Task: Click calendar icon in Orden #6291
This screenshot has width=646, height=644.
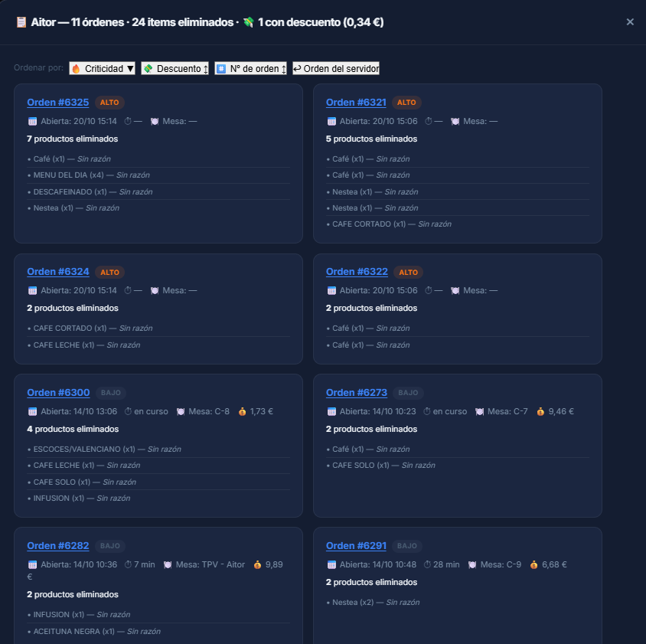Action: point(331,565)
